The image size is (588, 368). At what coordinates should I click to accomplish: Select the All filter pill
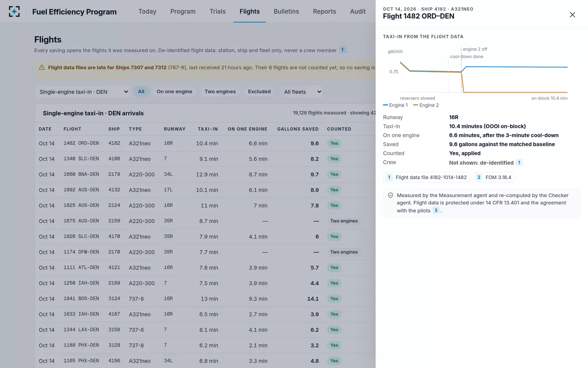(141, 92)
